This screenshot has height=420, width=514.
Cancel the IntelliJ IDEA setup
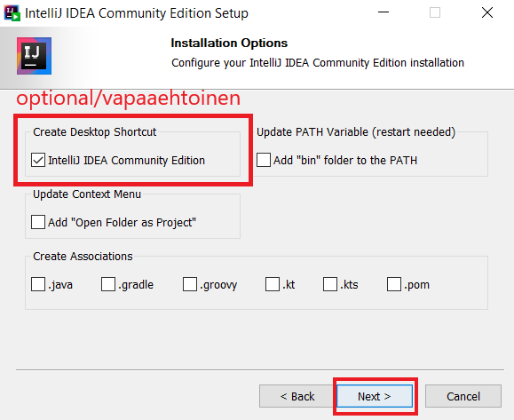pos(463,396)
